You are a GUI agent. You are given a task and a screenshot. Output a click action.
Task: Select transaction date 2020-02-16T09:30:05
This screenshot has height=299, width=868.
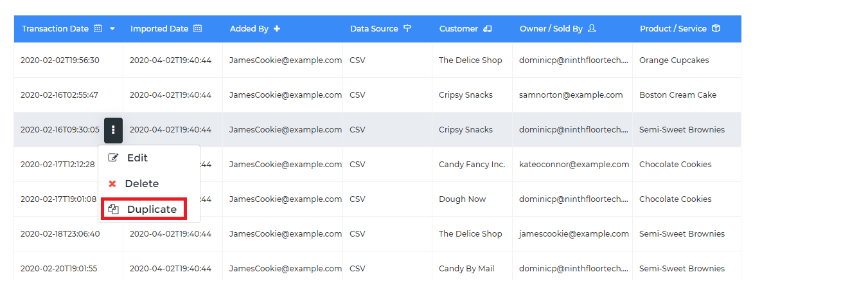point(60,130)
